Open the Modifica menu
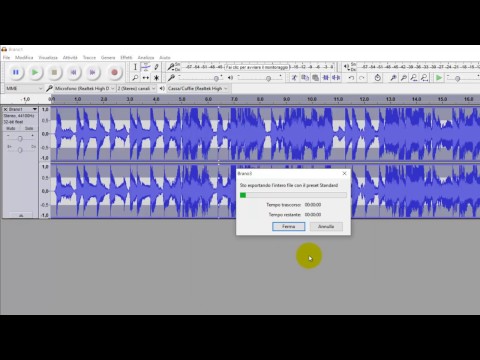The image size is (480, 360). click(x=24, y=58)
